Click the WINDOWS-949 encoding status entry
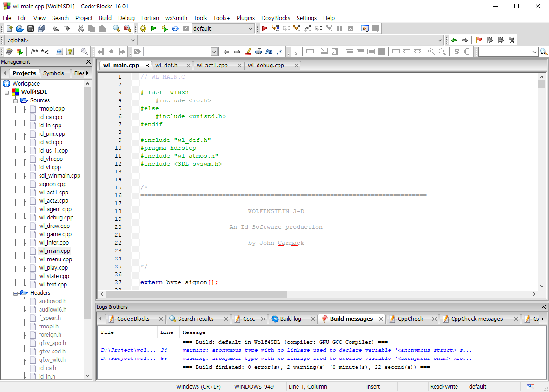549x392 pixels. pyautogui.click(x=254, y=387)
